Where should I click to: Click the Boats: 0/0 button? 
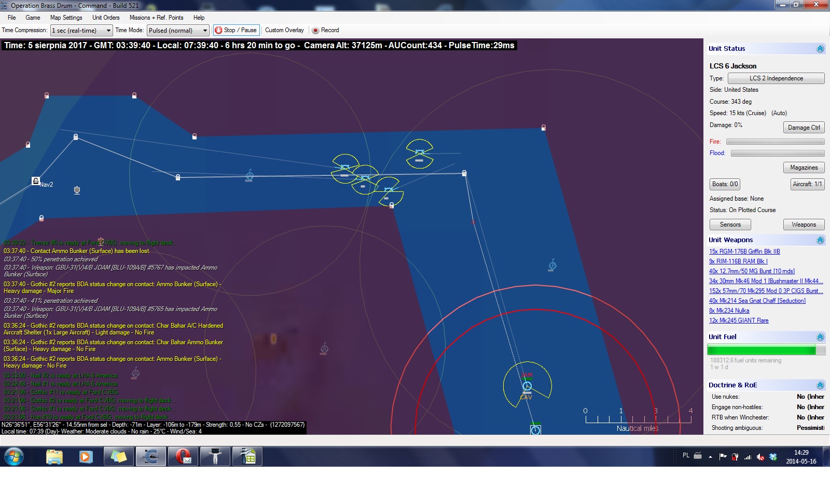(725, 184)
